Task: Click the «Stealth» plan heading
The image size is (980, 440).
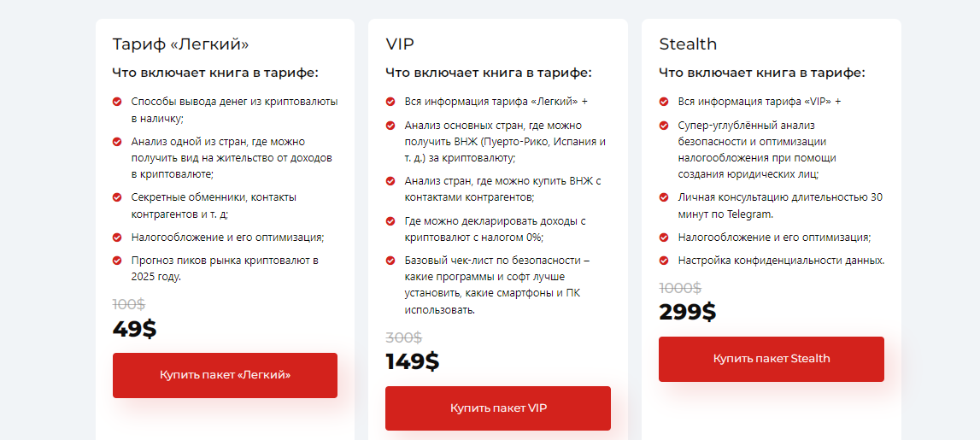Action: pos(688,44)
